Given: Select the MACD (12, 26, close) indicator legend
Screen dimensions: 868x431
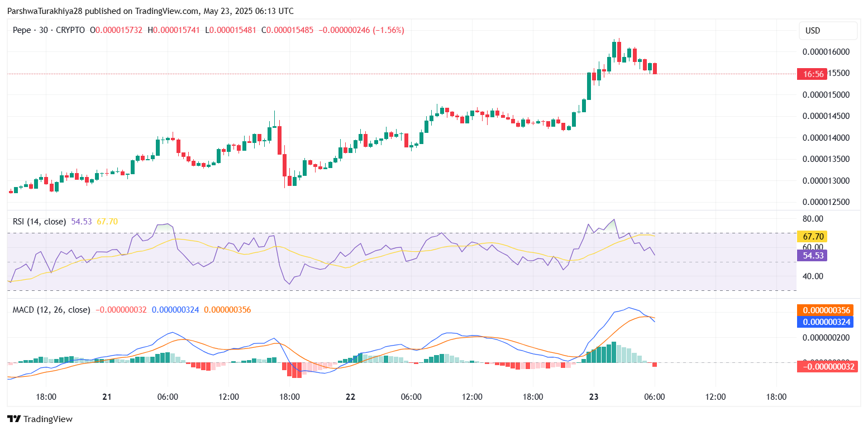Looking at the screenshot, I should 51,309.
